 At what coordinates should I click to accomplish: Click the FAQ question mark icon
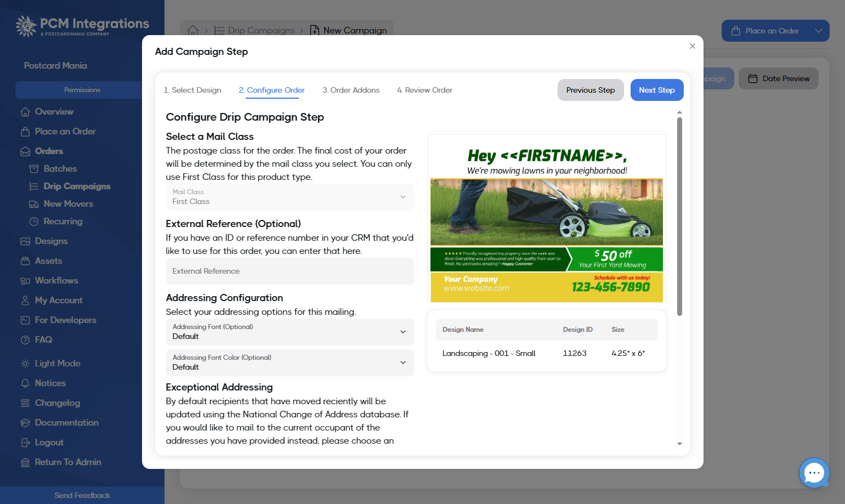[x=25, y=340]
